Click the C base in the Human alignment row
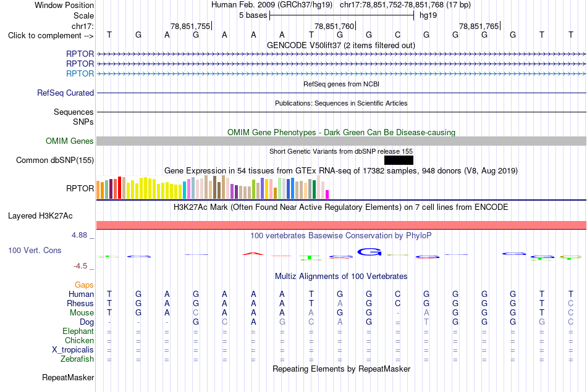This screenshot has height=392, width=587. (397, 294)
